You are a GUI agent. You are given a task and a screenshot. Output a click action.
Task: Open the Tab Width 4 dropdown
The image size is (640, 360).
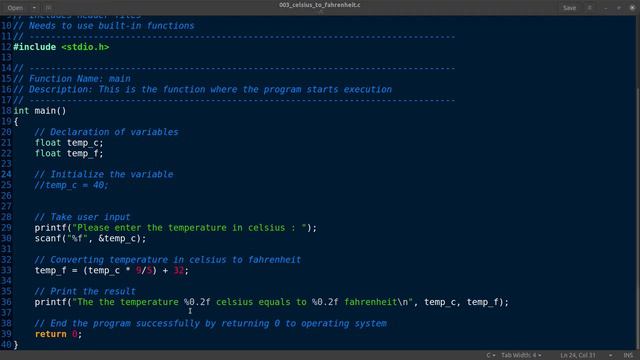(x=521, y=356)
